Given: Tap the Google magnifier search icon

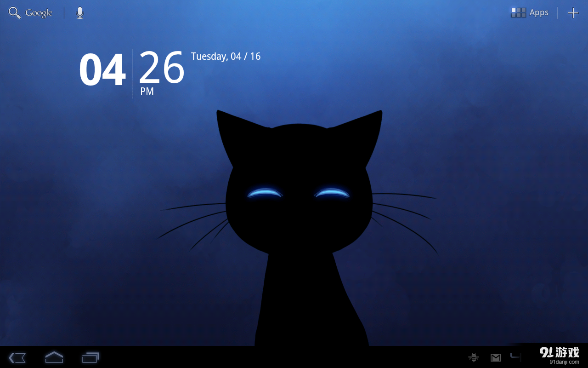Looking at the screenshot, I should [x=14, y=12].
